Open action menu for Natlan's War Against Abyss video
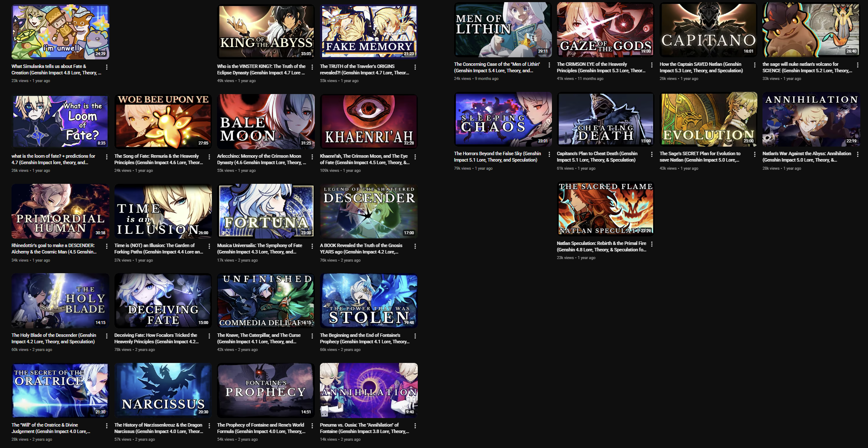 click(x=858, y=154)
